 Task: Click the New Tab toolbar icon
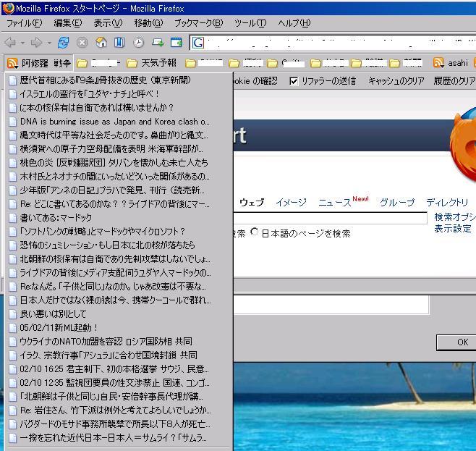click(x=158, y=43)
